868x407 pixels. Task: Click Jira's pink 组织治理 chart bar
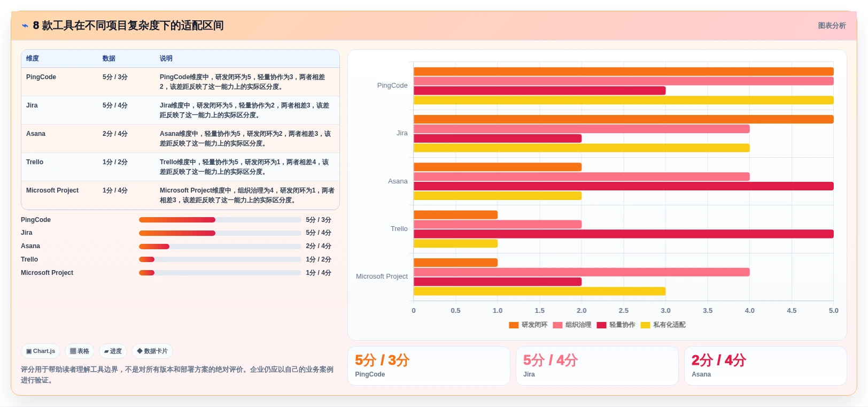pos(582,129)
